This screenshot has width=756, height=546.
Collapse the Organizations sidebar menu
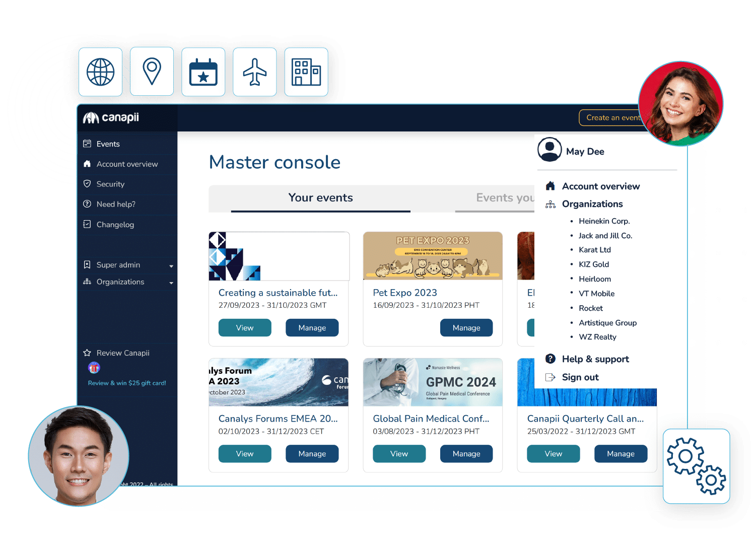coord(171,282)
